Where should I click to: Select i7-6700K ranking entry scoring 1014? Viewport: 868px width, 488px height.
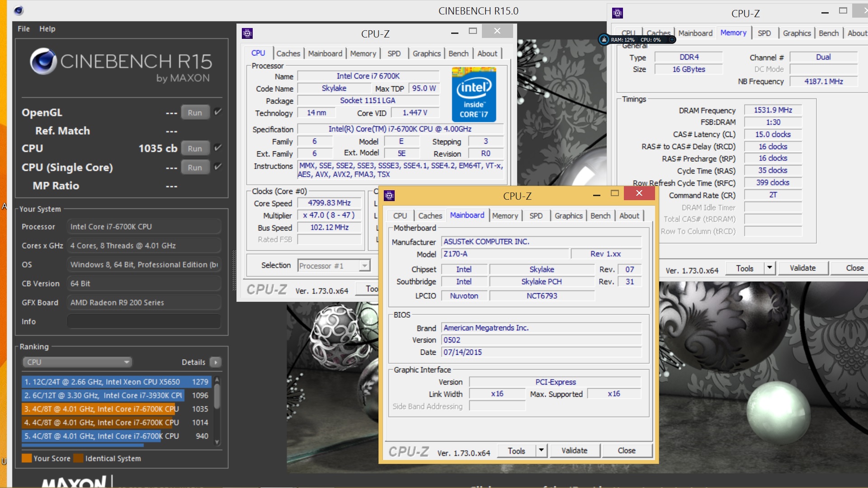coord(116,422)
